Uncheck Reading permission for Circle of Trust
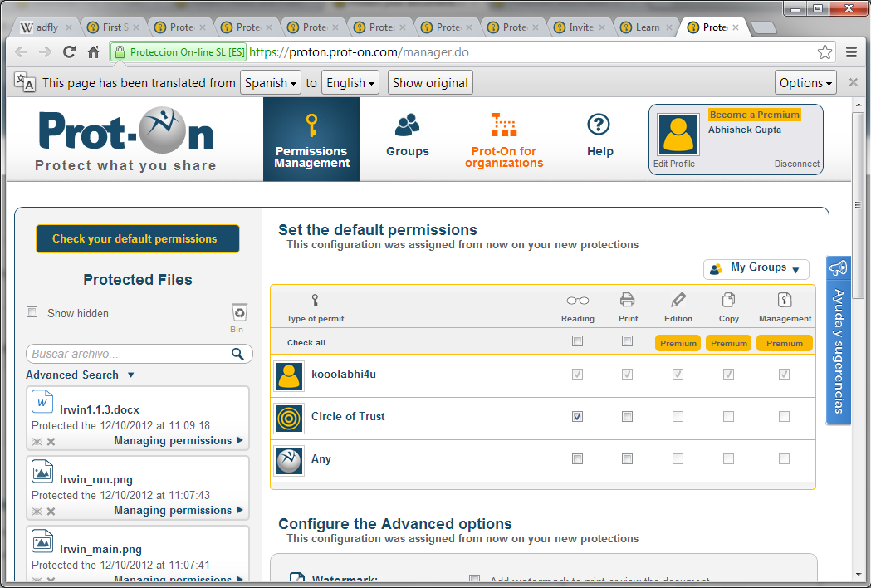Screen dimensions: 871x588 577,416
